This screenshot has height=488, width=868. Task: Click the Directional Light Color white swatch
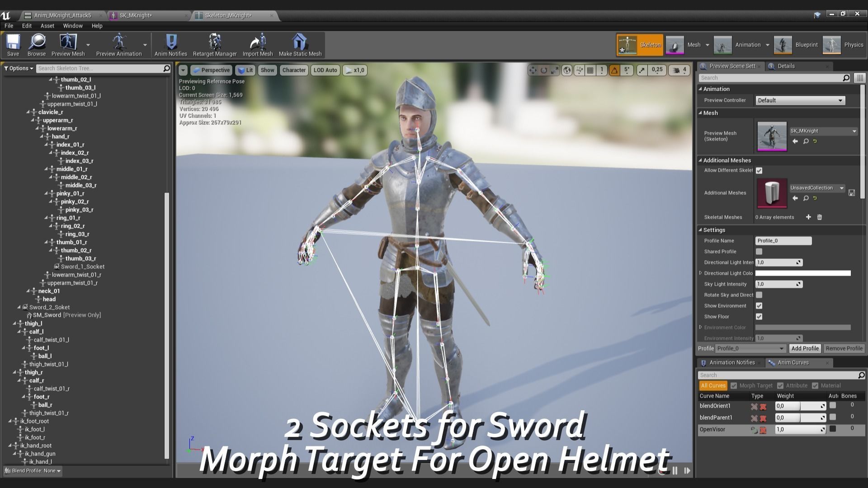point(803,273)
